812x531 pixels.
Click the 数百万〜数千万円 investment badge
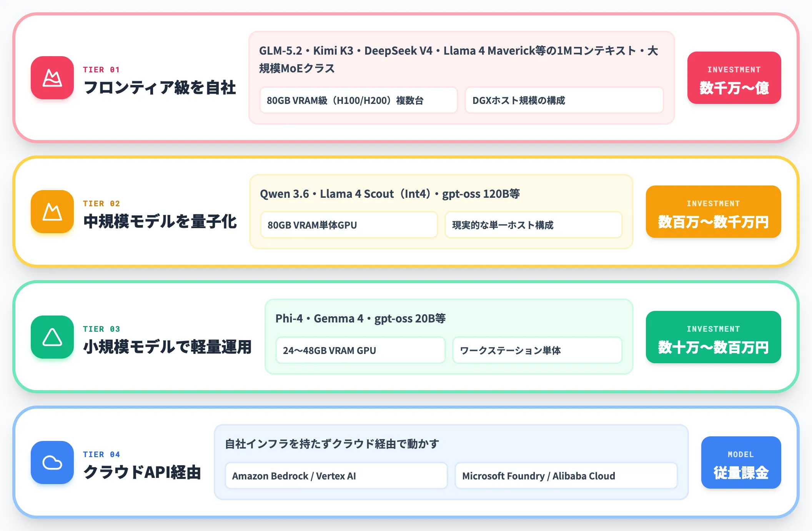[x=713, y=212]
